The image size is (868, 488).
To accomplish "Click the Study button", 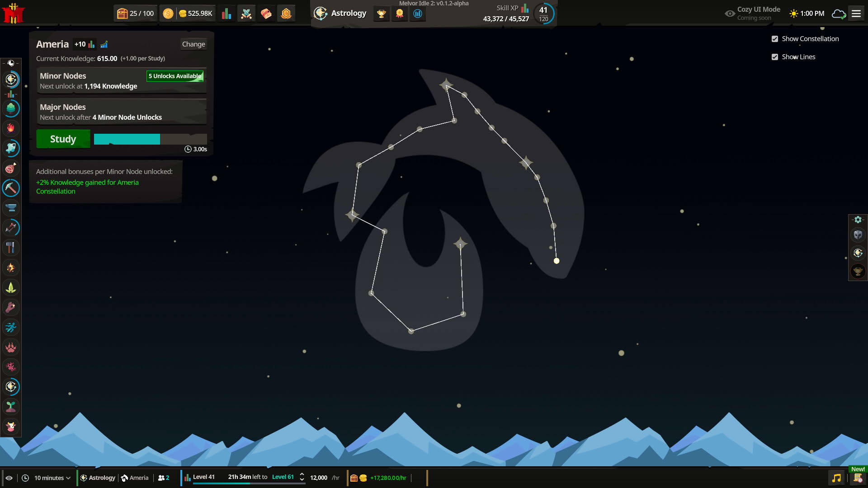I will [x=63, y=139].
